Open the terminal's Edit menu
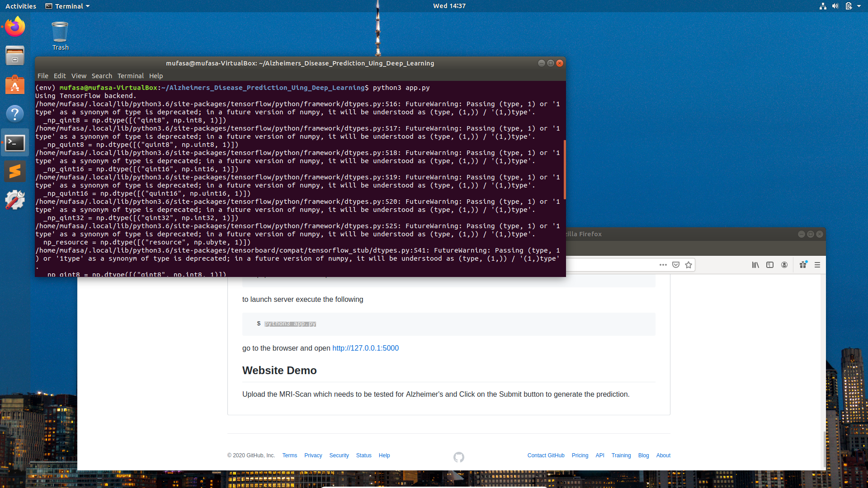This screenshot has height=488, width=868. (x=60, y=76)
